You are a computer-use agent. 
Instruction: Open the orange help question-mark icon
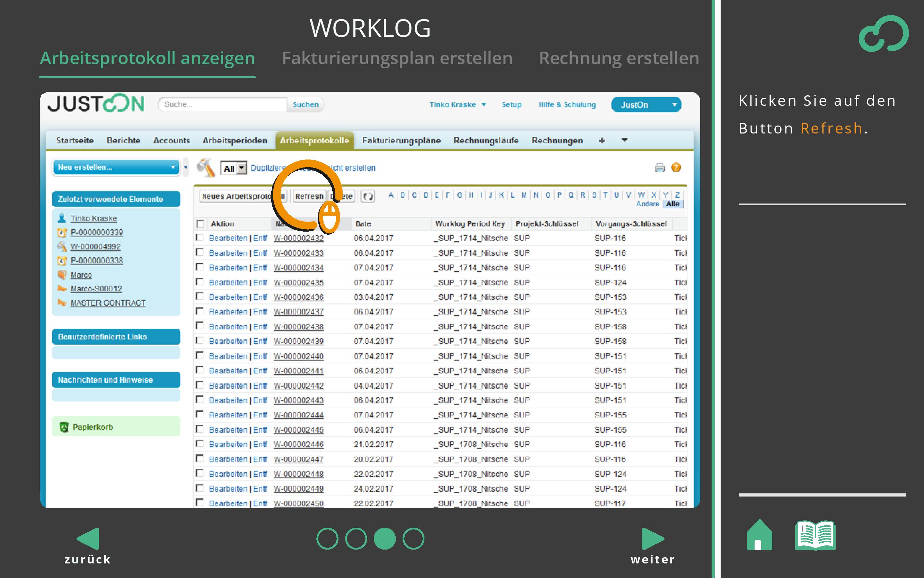coord(676,167)
